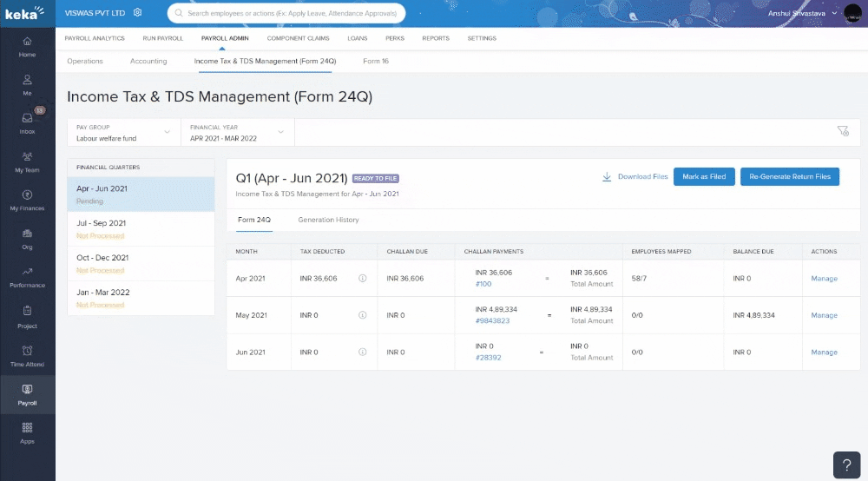Click Re-Generate Return Files button
The width and height of the screenshot is (868, 481).
(x=789, y=176)
